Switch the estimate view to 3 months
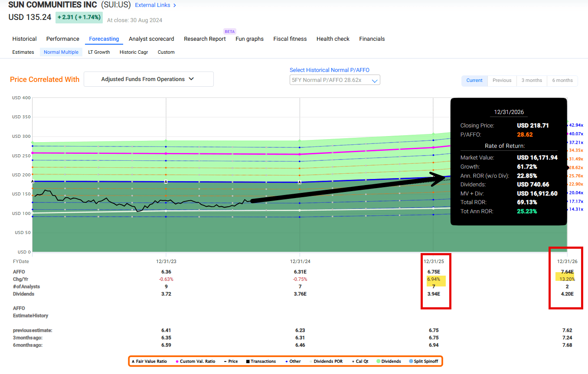Viewport: 588px width, 374px height. 532,81
